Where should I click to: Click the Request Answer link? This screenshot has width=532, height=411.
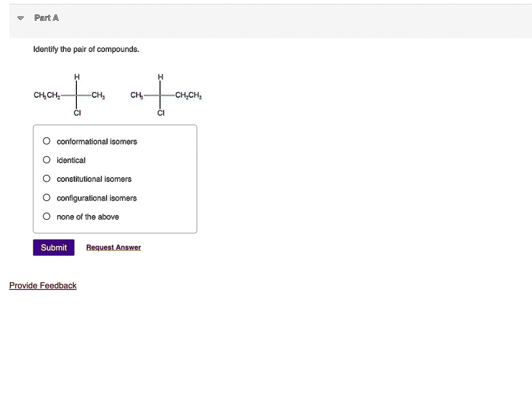tap(113, 247)
